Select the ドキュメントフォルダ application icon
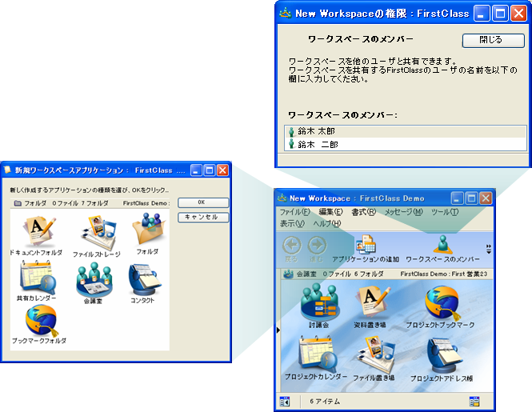 pos(38,230)
